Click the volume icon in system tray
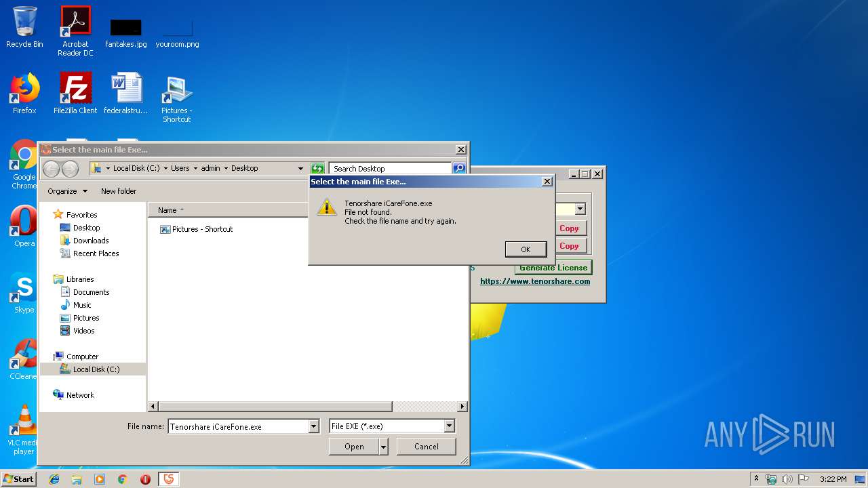Viewport: 868px width, 488px height. (787, 479)
